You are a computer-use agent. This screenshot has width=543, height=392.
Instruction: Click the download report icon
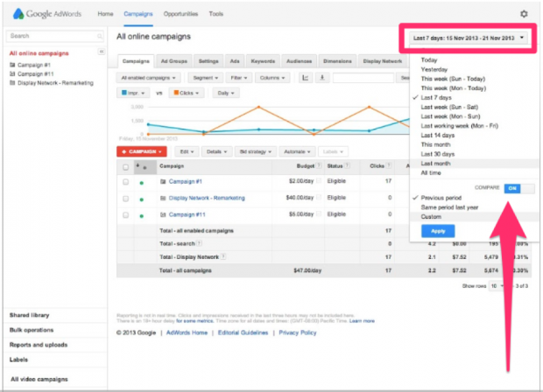tap(322, 78)
